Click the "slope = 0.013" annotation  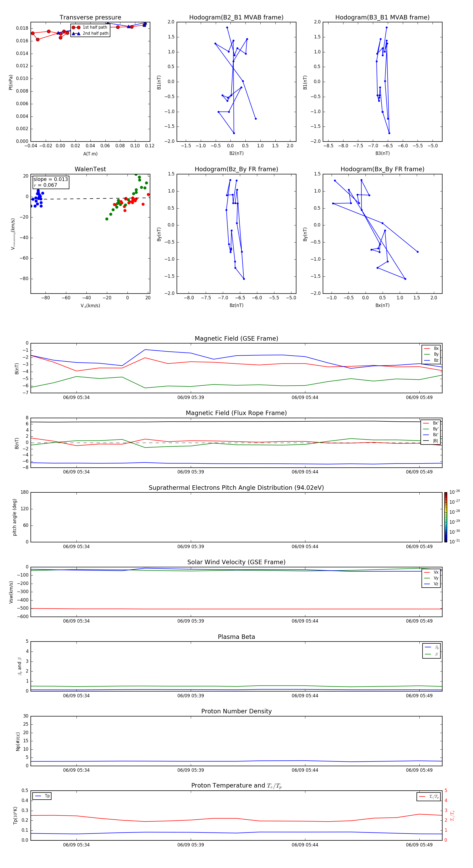(50, 179)
